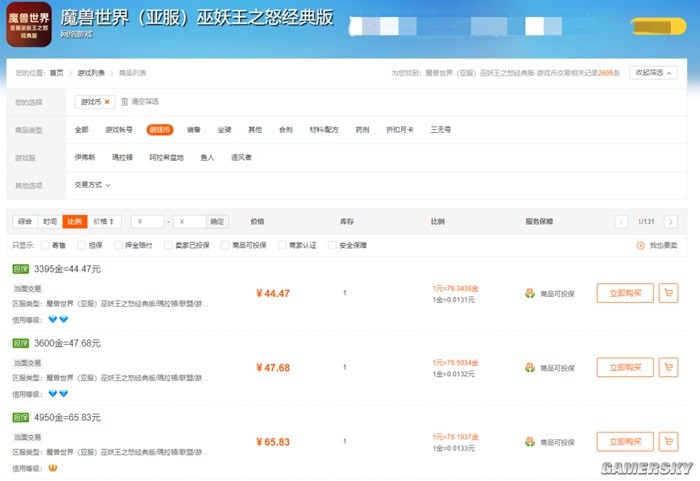Choose the 伊弗斯 game server

tap(85, 157)
